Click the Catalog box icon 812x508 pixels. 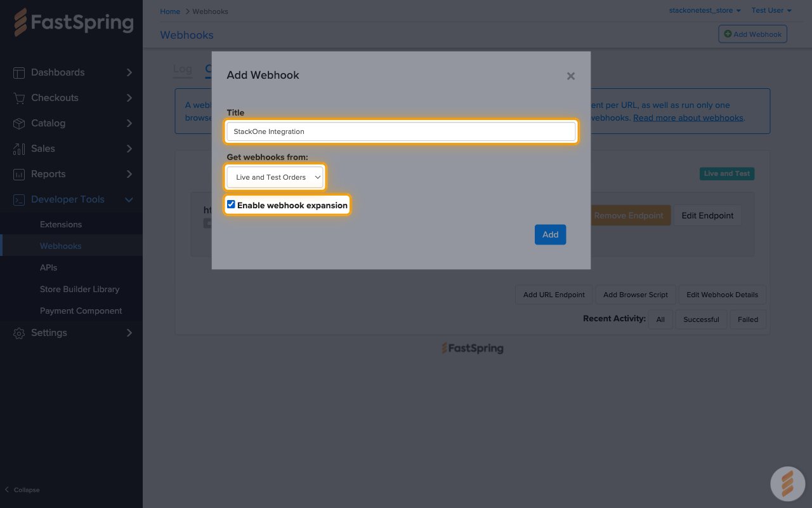(x=19, y=123)
